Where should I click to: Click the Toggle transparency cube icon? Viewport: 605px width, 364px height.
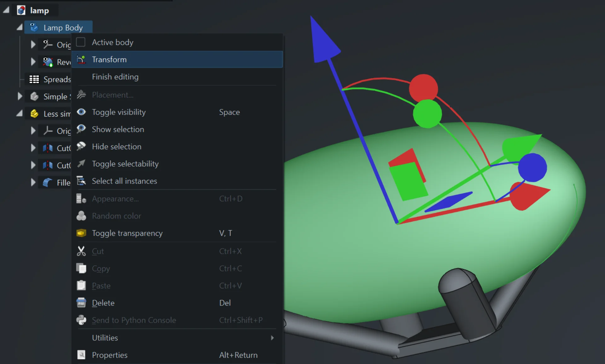pyautogui.click(x=81, y=233)
